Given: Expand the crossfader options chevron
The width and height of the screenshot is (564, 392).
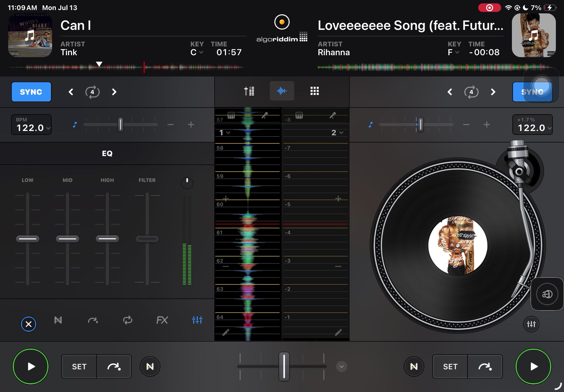Looking at the screenshot, I should tap(341, 366).
